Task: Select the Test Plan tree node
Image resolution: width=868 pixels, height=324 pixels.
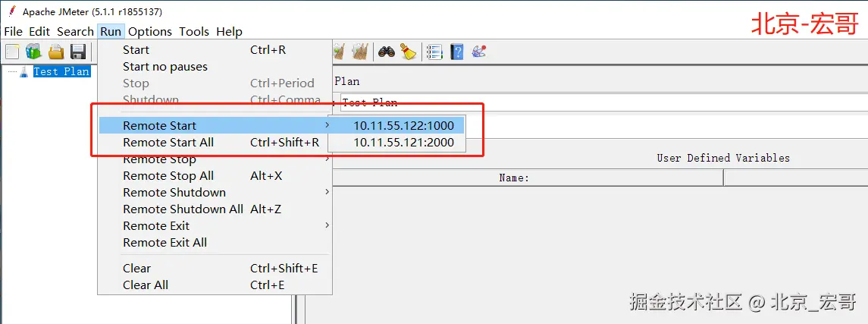Action: [61, 71]
